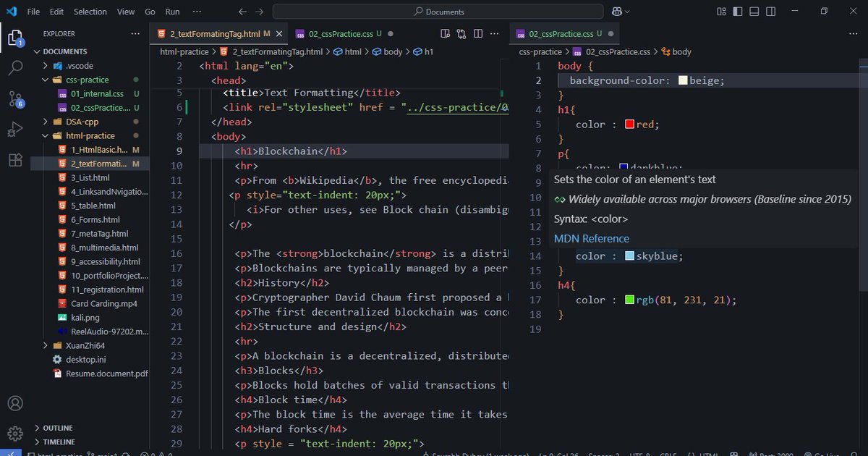The image size is (868, 456).
Task: Open the Run and Debug view
Action: [x=15, y=130]
